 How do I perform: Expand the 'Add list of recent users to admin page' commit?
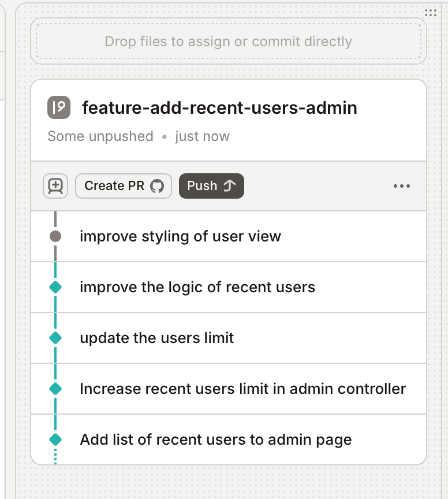pyautogui.click(x=215, y=440)
